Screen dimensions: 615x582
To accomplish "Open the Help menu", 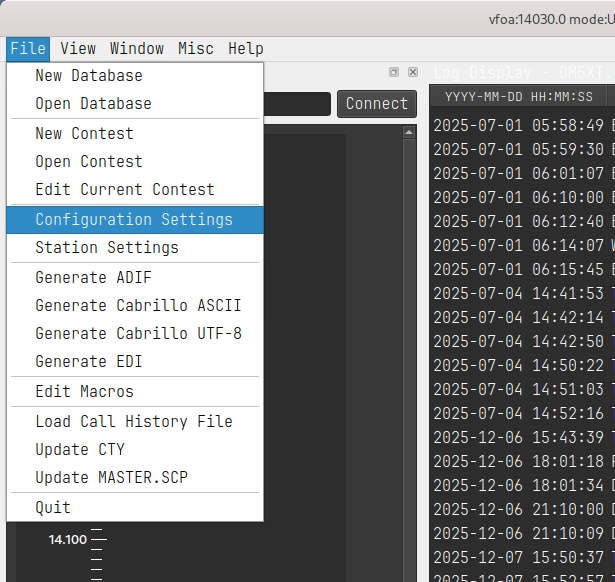I will (245, 48).
